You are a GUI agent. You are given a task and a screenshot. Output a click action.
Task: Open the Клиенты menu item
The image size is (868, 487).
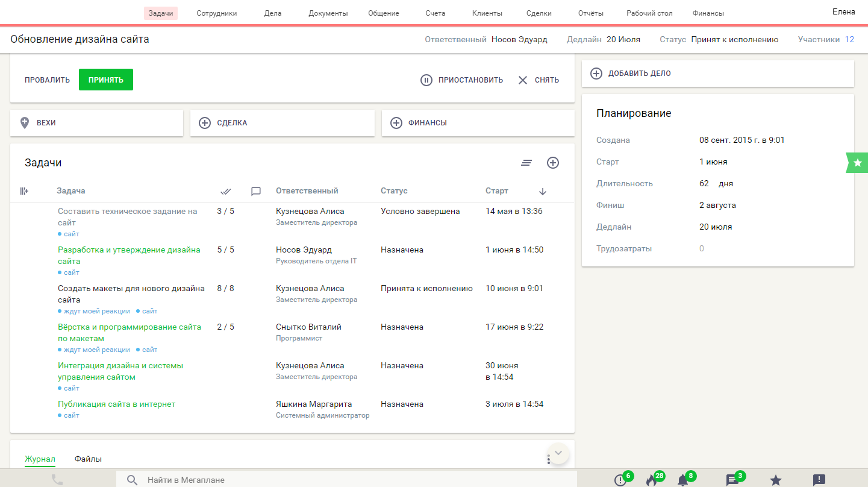point(487,13)
